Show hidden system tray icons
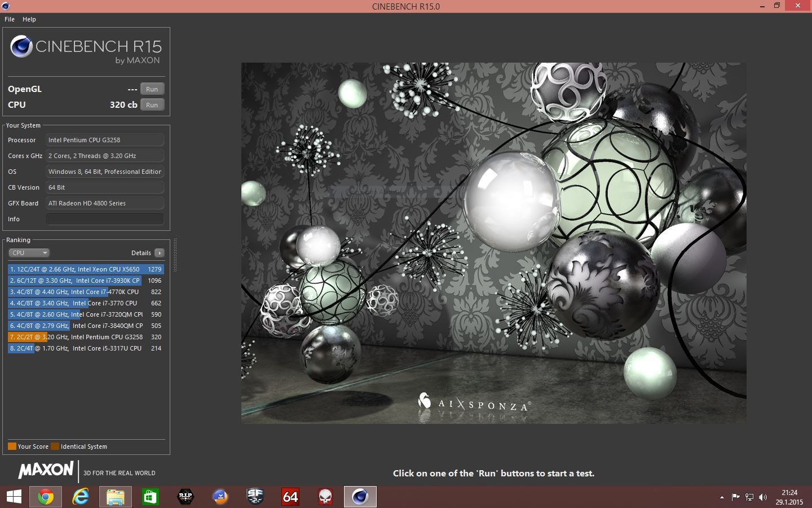 722,497
